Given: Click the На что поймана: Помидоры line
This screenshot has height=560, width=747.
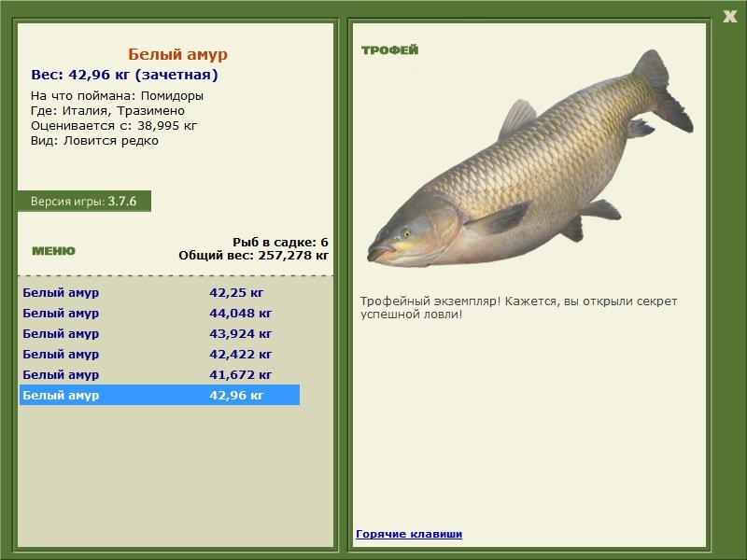Looking at the screenshot, I should pos(118,96).
